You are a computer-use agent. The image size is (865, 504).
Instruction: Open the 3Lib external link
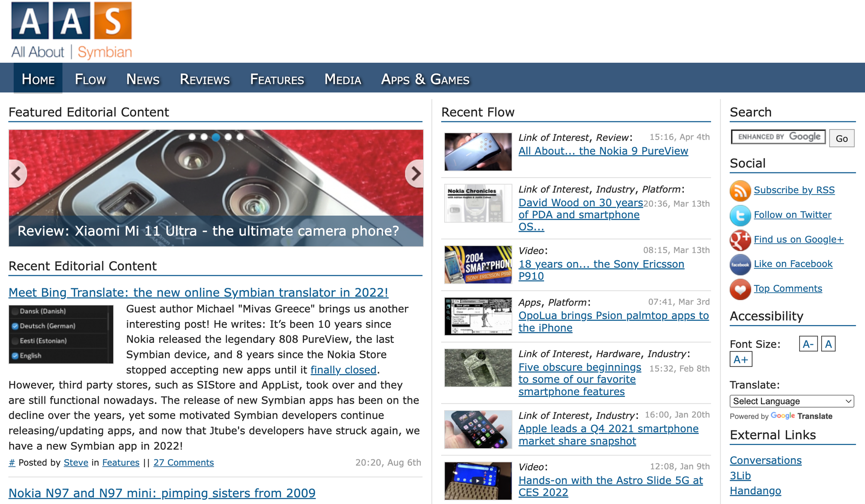point(740,476)
